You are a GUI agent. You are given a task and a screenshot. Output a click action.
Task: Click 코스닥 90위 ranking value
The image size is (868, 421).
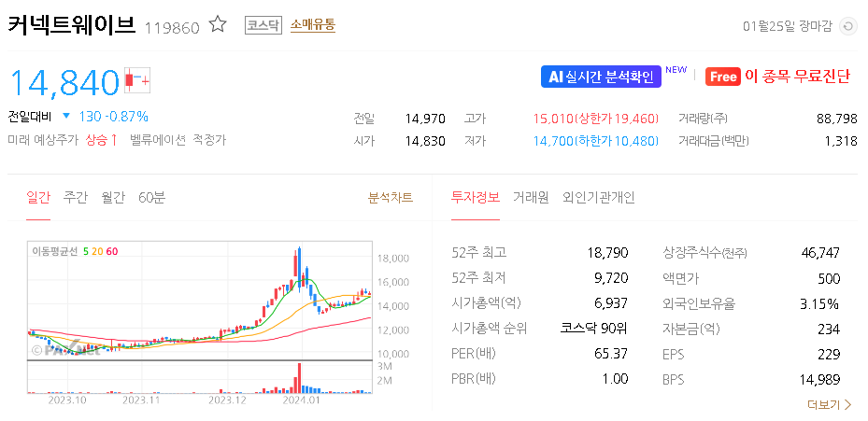(x=594, y=329)
